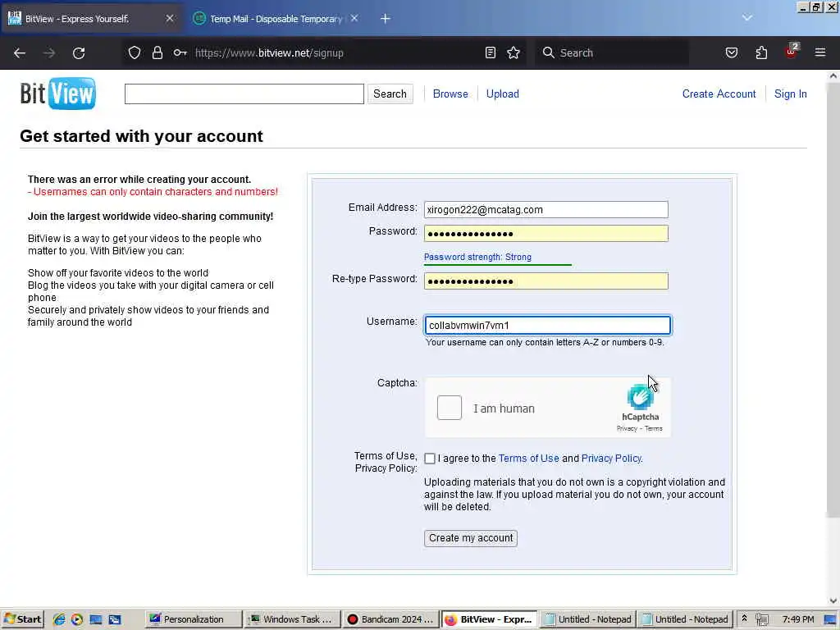Open the uBlock extension icon with badge
This screenshot has height=630, width=840.
[792, 52]
